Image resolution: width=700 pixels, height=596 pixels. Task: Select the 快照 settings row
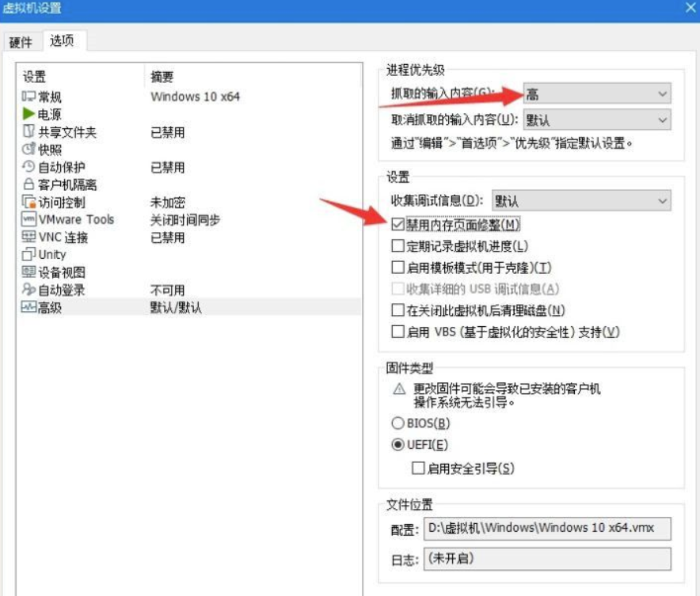tap(190, 149)
